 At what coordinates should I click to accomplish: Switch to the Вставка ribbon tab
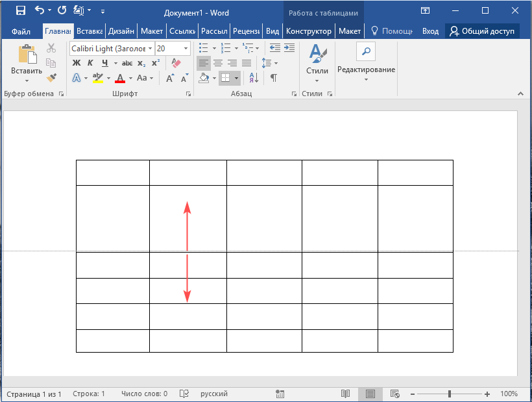(x=89, y=31)
